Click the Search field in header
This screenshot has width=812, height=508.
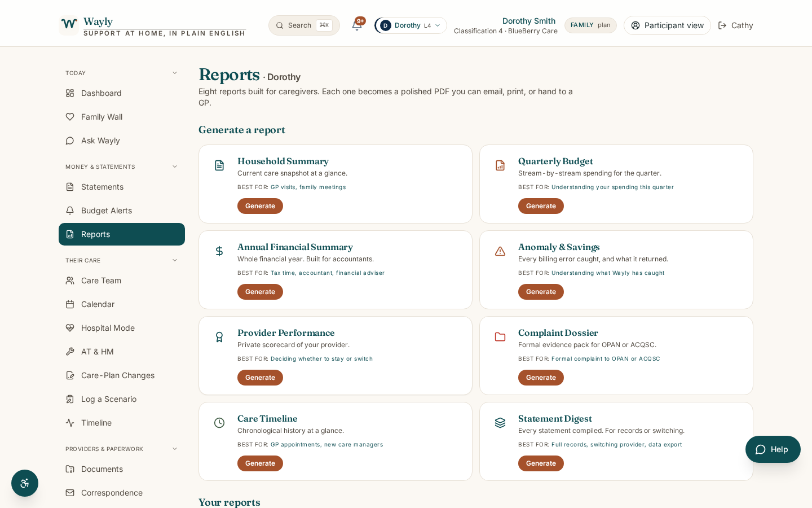(x=304, y=25)
